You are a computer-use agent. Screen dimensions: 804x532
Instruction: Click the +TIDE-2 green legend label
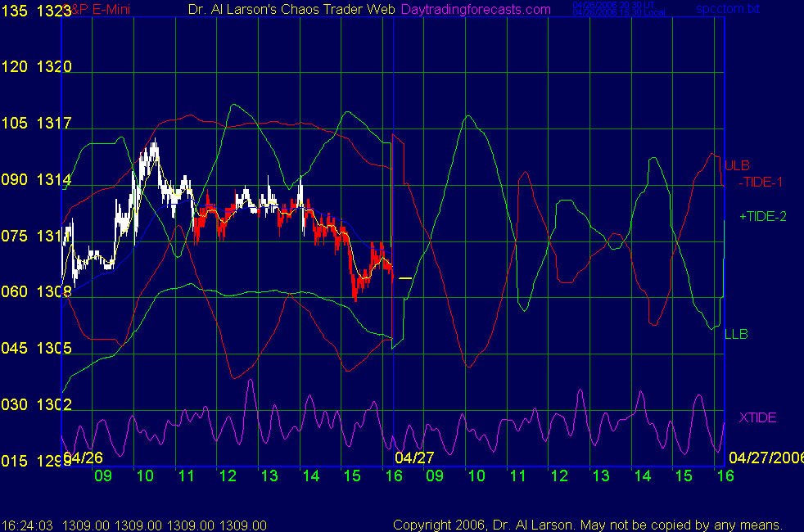(762, 217)
